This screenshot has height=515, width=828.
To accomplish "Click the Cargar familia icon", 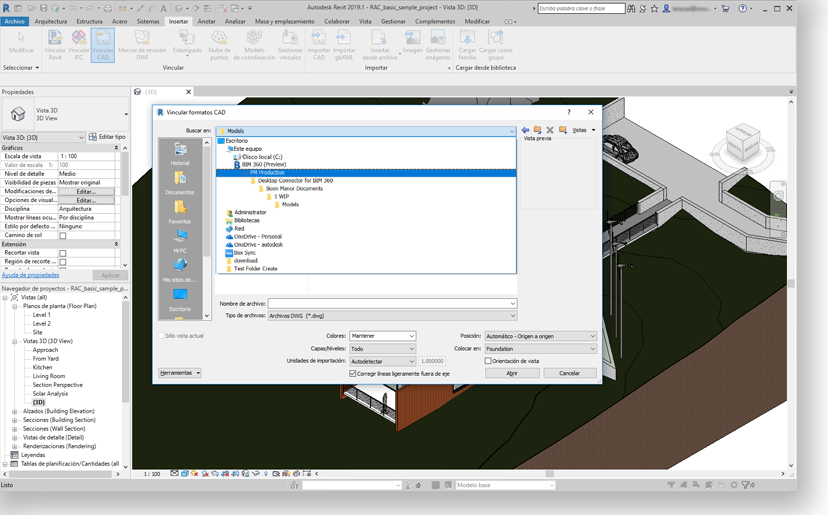I will (467, 44).
